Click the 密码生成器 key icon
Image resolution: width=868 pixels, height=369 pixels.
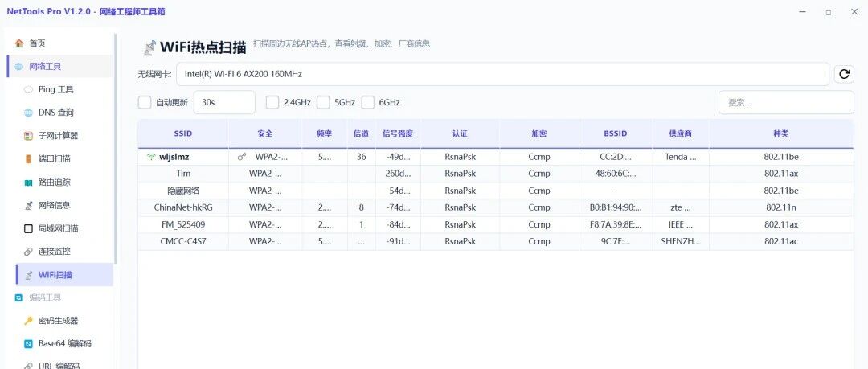coord(28,321)
